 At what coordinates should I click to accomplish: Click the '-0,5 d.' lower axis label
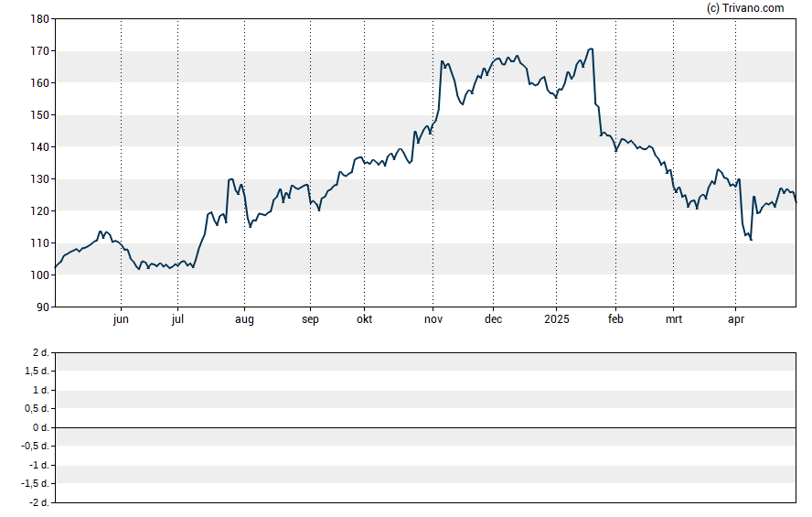36,446
